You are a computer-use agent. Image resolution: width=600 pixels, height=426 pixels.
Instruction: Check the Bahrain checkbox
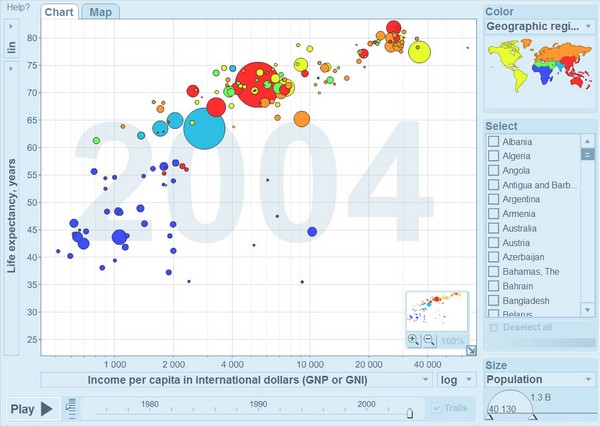coord(493,286)
